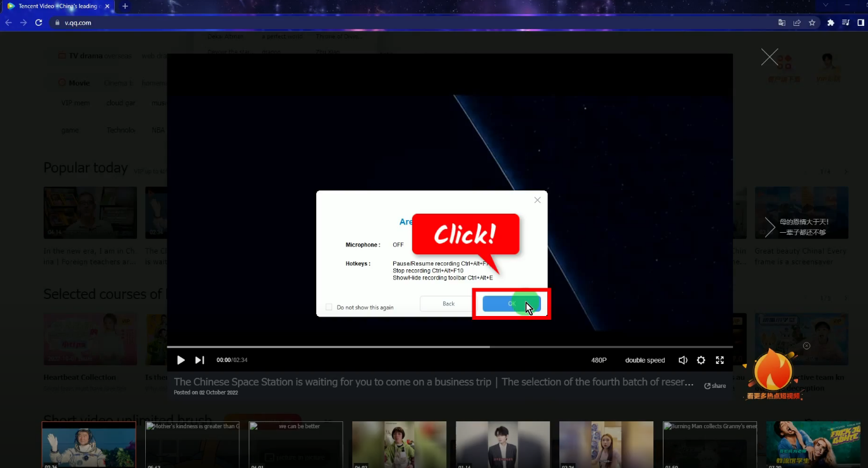Image resolution: width=868 pixels, height=468 pixels.
Task: Bookmark this page with the star icon
Action: tap(812, 23)
